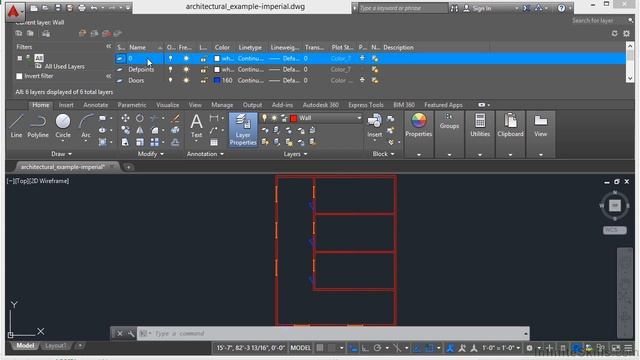Screen dimensions: 640x360
Task: Click the ViewCube in drawing area
Action: tap(615, 205)
